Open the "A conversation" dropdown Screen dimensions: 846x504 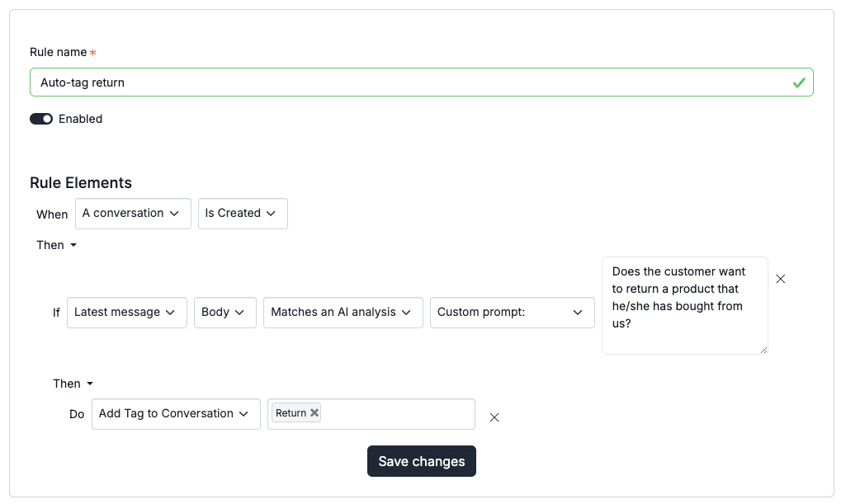click(133, 214)
